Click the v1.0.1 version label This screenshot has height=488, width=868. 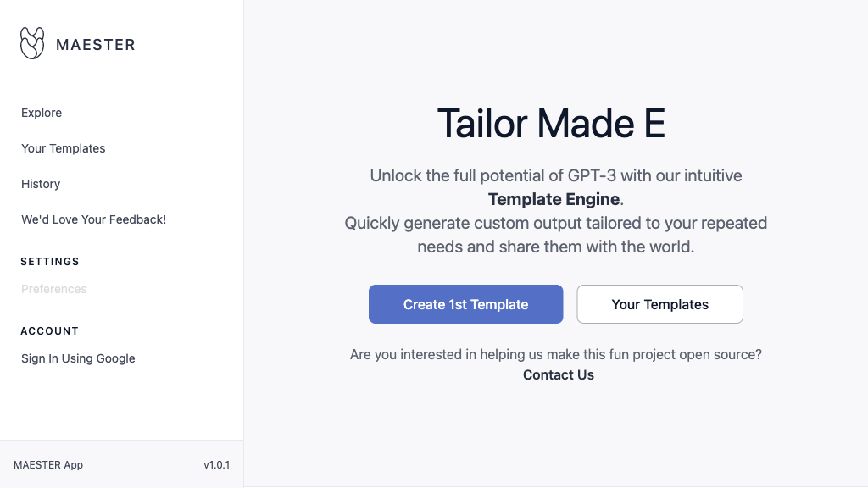coord(216,464)
